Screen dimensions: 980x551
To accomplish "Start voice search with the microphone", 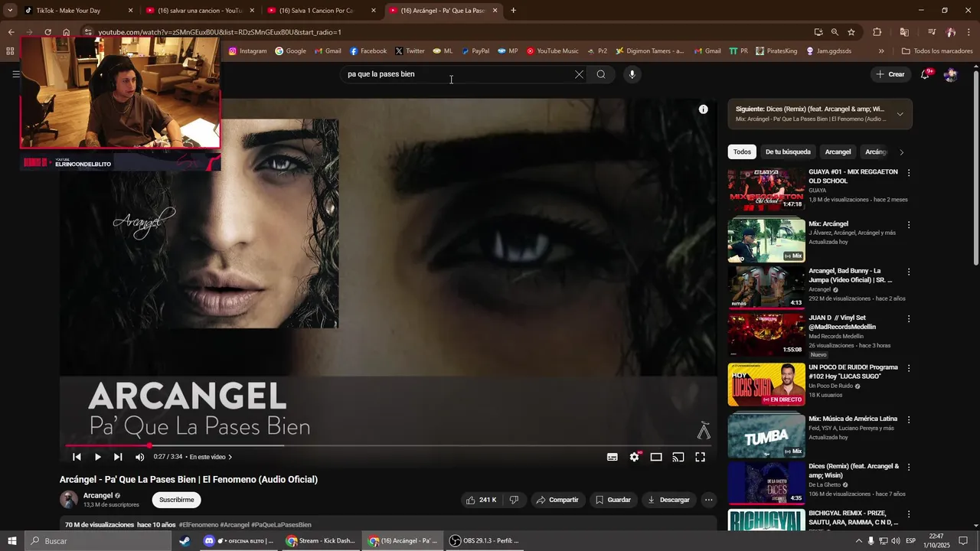I will (x=632, y=74).
